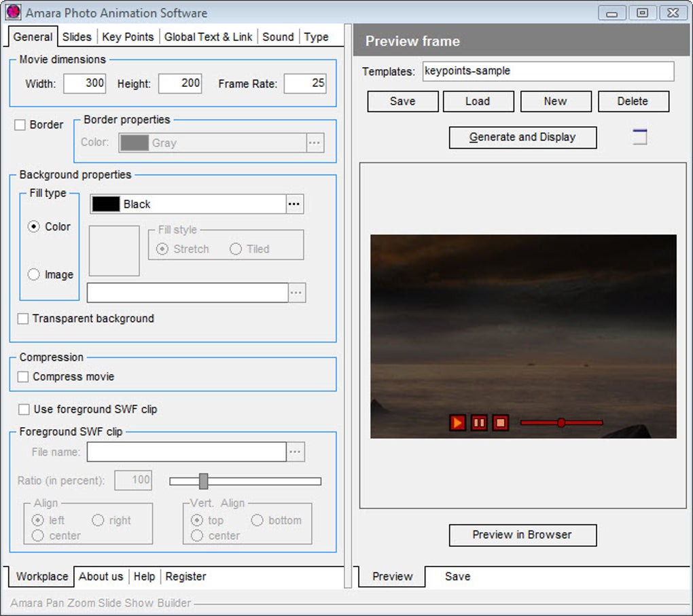The height and width of the screenshot is (616, 693).
Task: Open the Register tab
Action: pyautogui.click(x=185, y=577)
